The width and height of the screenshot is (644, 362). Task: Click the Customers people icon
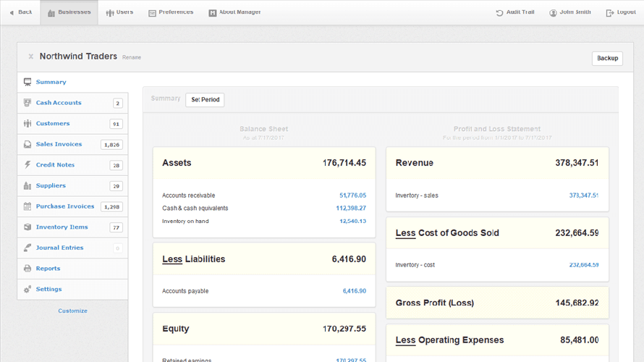coord(27,124)
